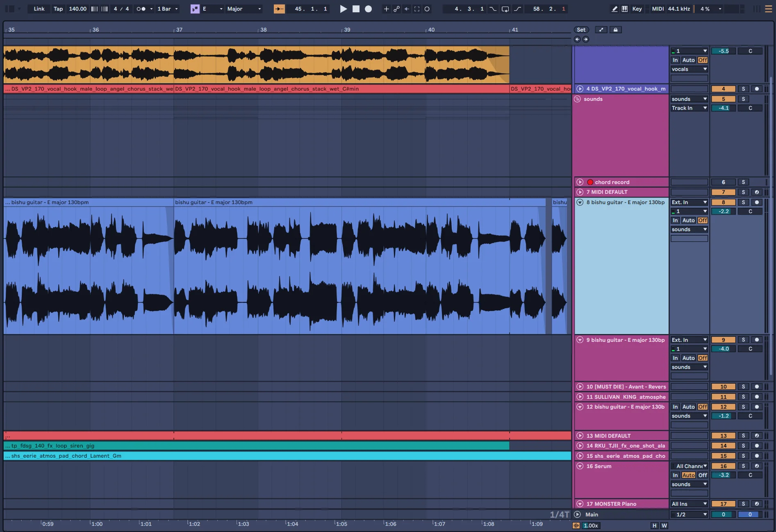The height and width of the screenshot is (532, 776).
Task: Toggle track activator 12 button
Action: coord(723,407)
